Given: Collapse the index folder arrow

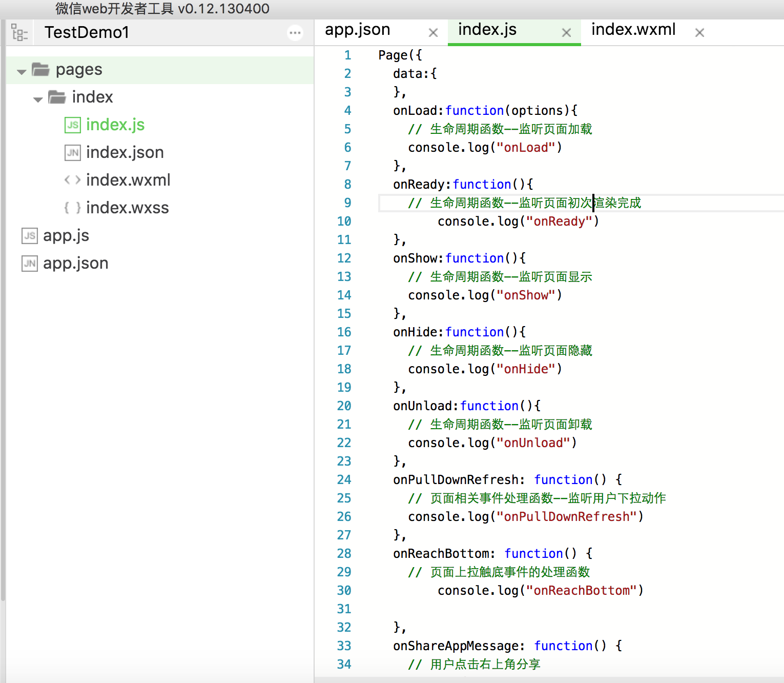Looking at the screenshot, I should pyautogui.click(x=38, y=99).
